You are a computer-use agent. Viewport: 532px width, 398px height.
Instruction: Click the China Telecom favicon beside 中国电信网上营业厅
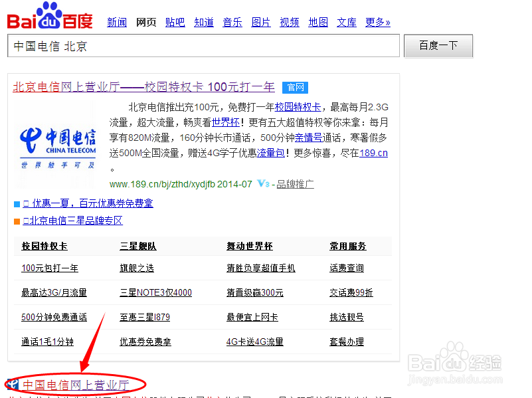coord(13,385)
